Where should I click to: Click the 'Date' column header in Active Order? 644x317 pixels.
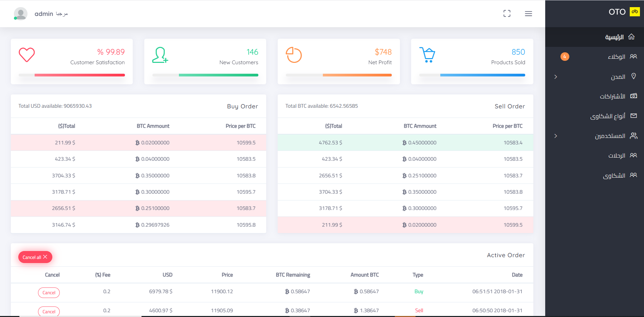(x=517, y=275)
